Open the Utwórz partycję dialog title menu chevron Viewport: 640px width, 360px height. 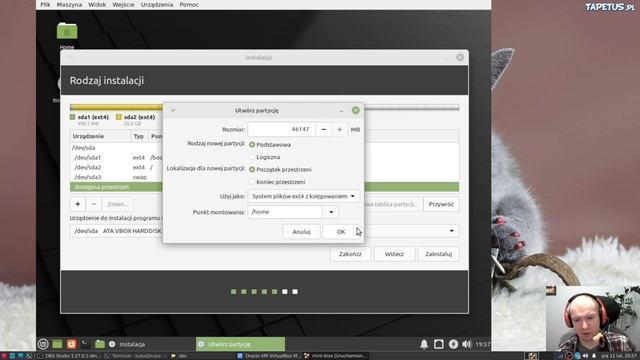pyautogui.click(x=173, y=110)
